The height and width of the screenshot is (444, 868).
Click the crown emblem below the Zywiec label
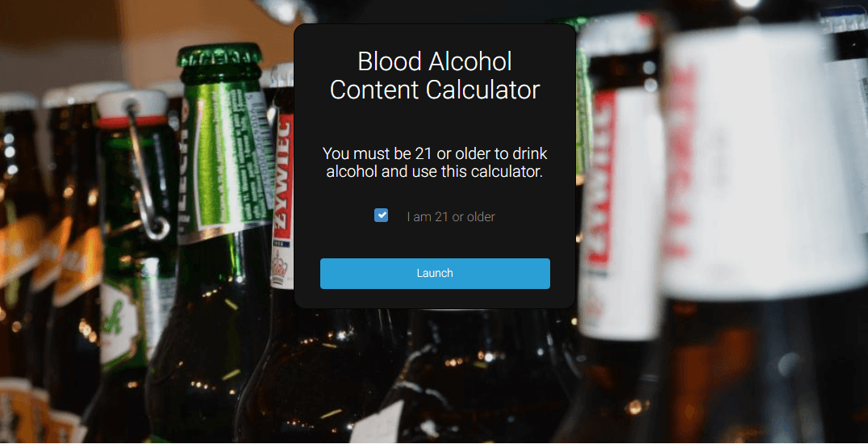[x=282, y=269]
